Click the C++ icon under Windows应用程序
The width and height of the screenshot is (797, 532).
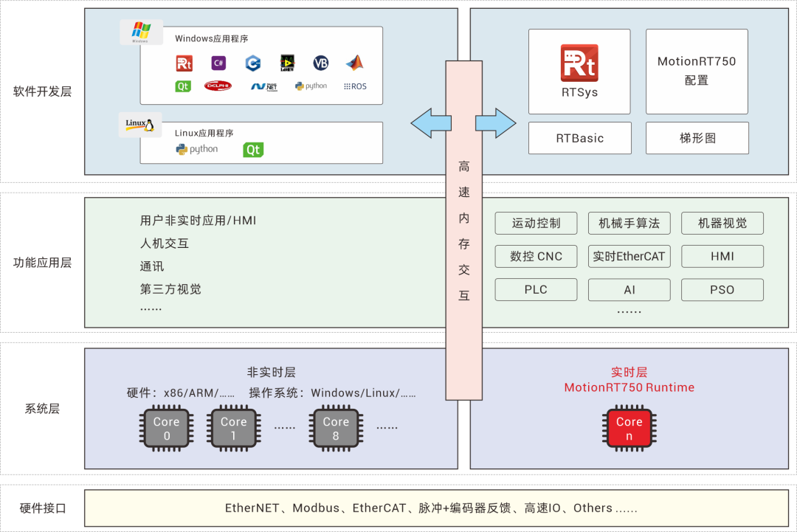click(252, 63)
